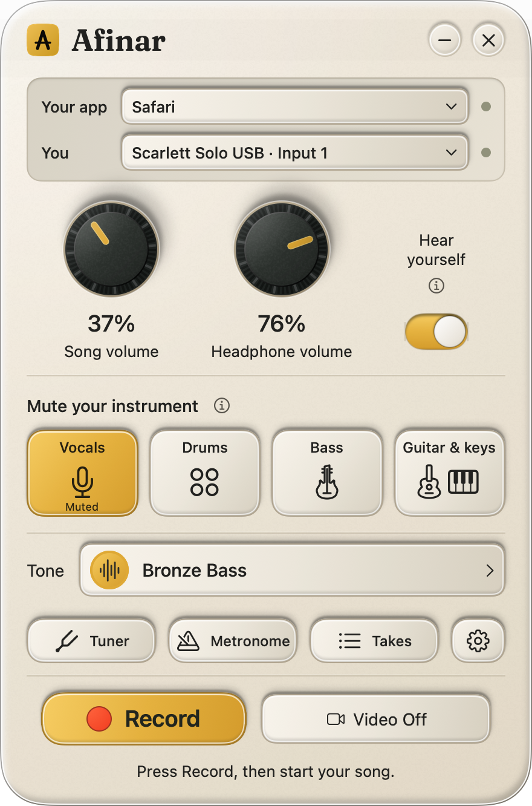
Task: Minimize the Afinar window
Action: tap(445, 41)
